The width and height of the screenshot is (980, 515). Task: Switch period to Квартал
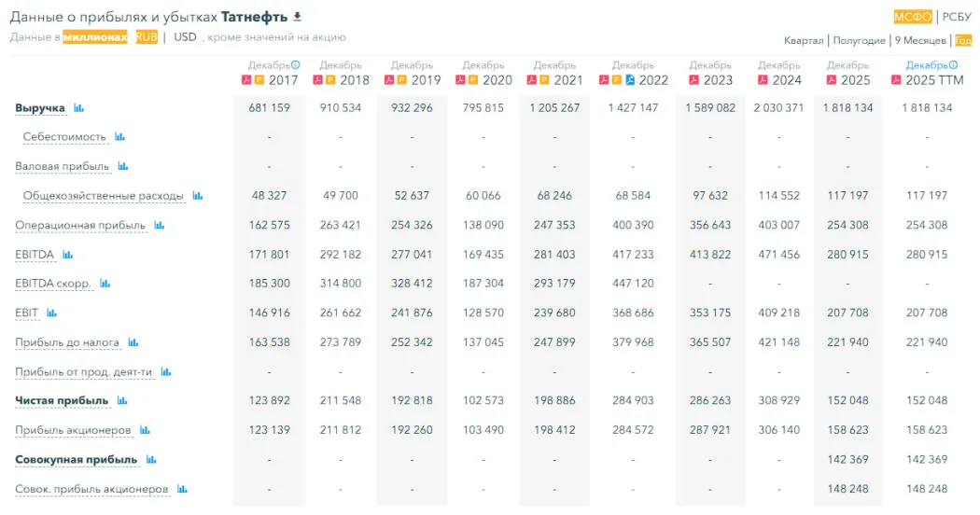pos(804,40)
